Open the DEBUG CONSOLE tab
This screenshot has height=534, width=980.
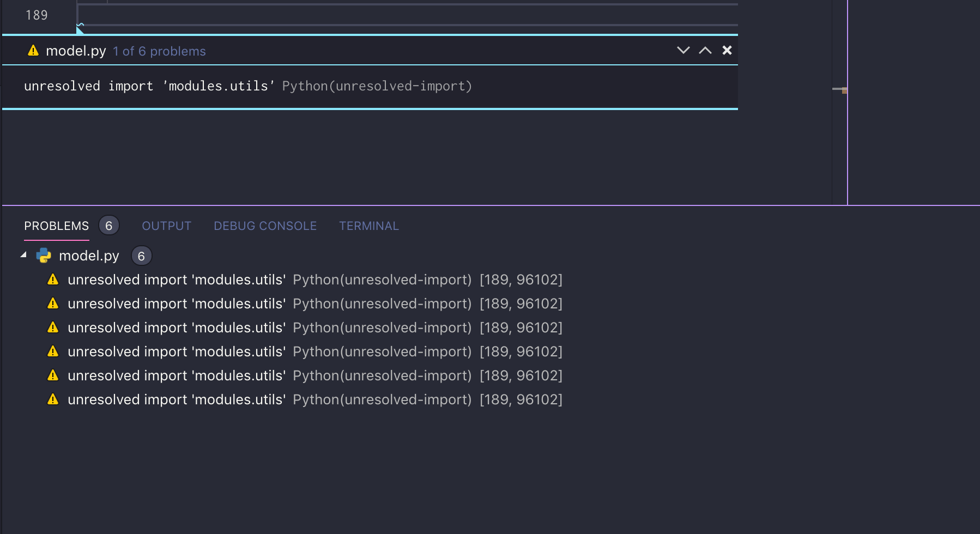tap(265, 226)
